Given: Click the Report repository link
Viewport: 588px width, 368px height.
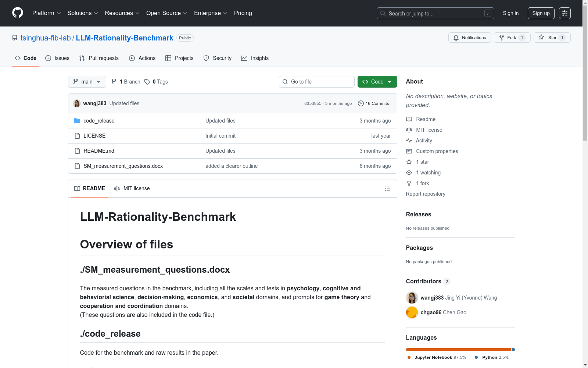Looking at the screenshot, I should (x=426, y=194).
